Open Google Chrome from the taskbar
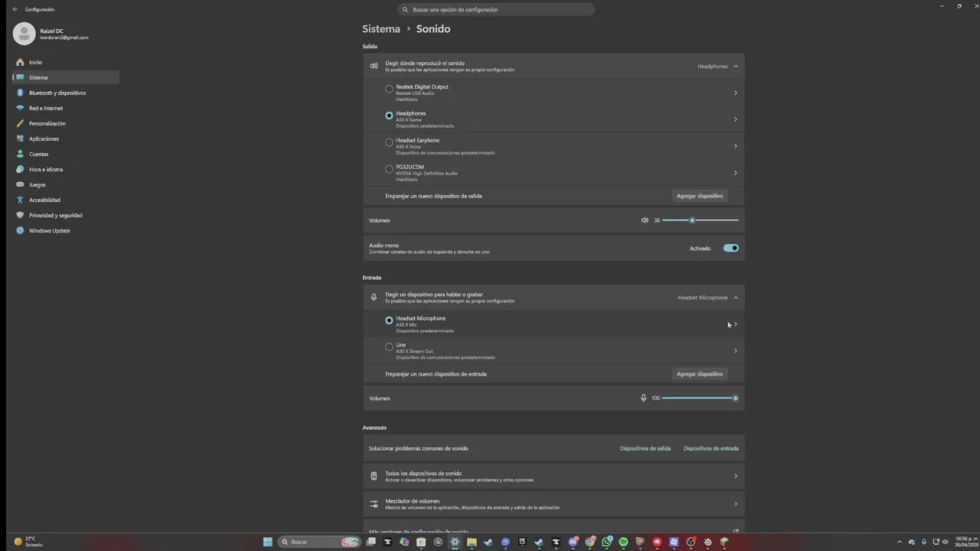980x551 pixels. (x=590, y=542)
